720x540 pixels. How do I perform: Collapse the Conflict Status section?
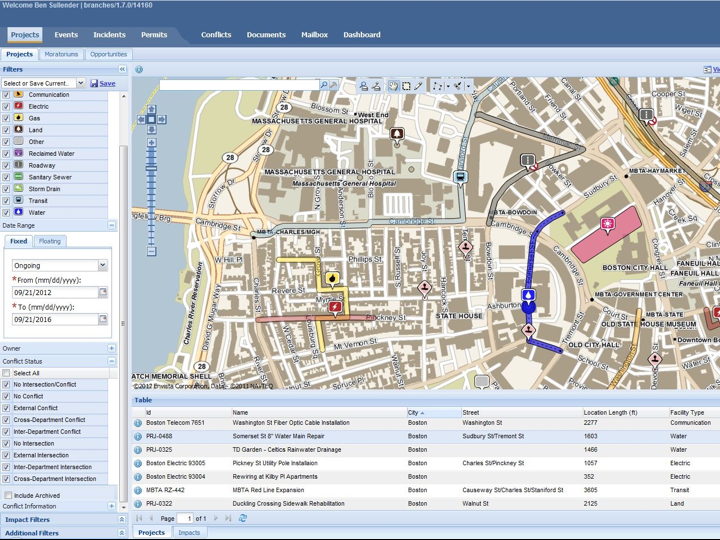[111, 361]
